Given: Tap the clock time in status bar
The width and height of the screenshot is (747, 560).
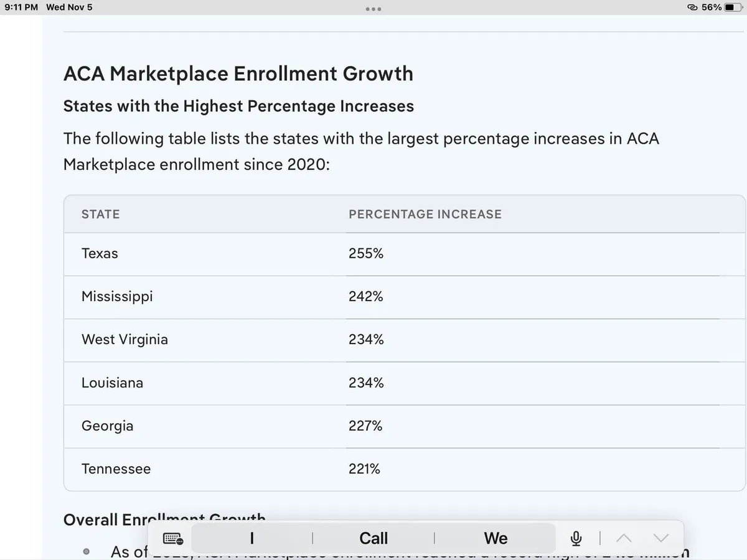Looking at the screenshot, I should point(21,7).
